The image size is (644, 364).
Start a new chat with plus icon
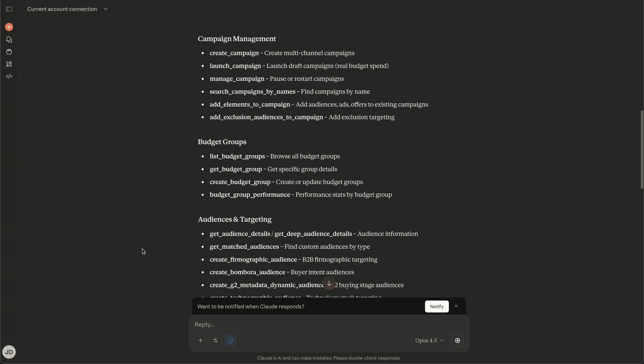coord(9,27)
